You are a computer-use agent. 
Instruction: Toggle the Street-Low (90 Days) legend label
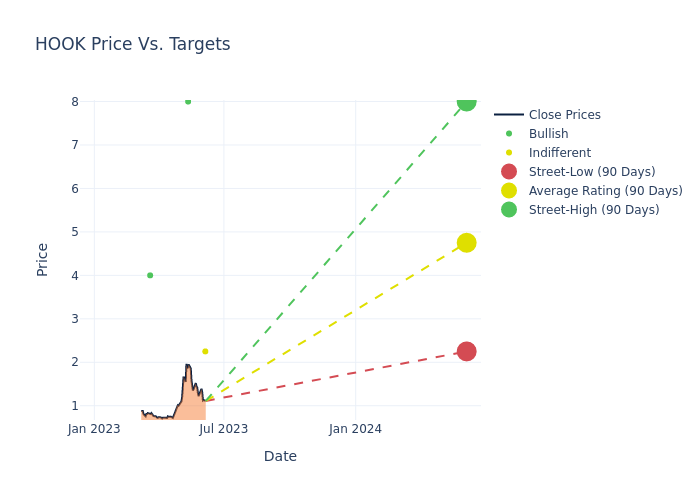point(591,172)
